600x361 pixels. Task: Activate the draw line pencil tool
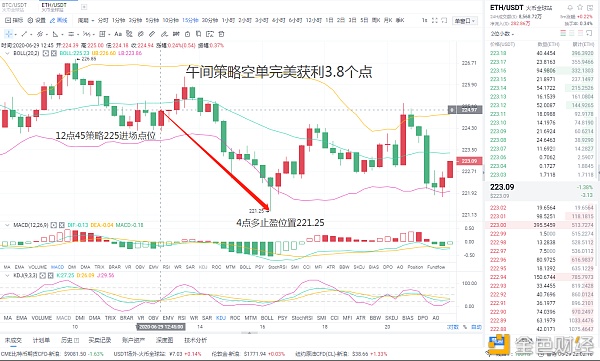pos(59,20)
